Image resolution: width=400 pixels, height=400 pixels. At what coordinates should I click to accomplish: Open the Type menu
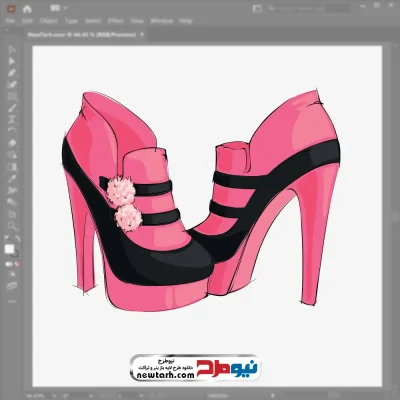click(71, 21)
